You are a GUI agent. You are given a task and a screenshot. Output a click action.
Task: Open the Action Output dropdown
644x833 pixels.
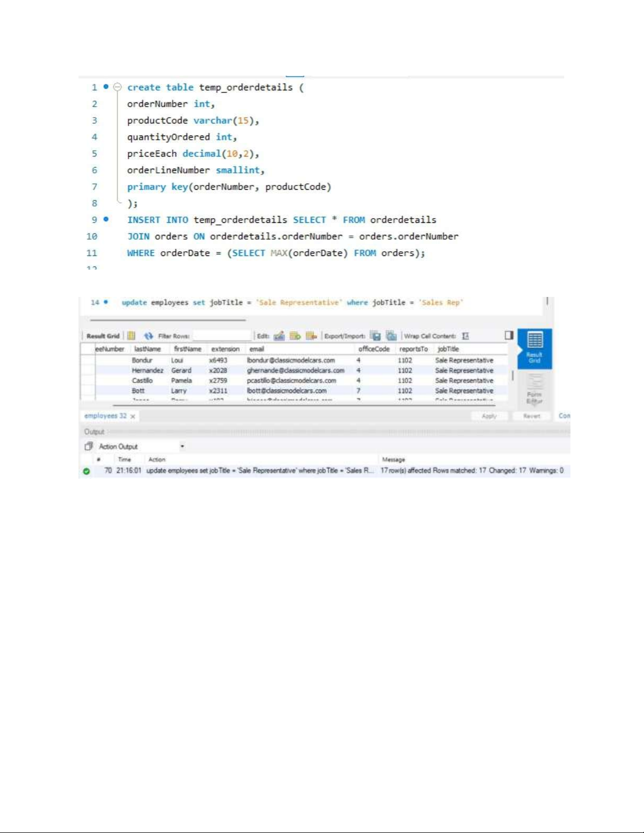[x=182, y=446]
